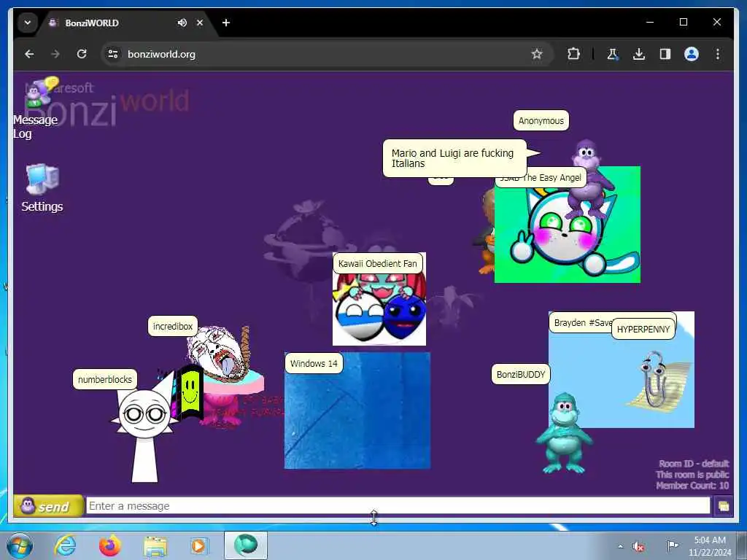This screenshot has width=747, height=560.
Task: Click the incredibox name label
Action: tap(172, 327)
